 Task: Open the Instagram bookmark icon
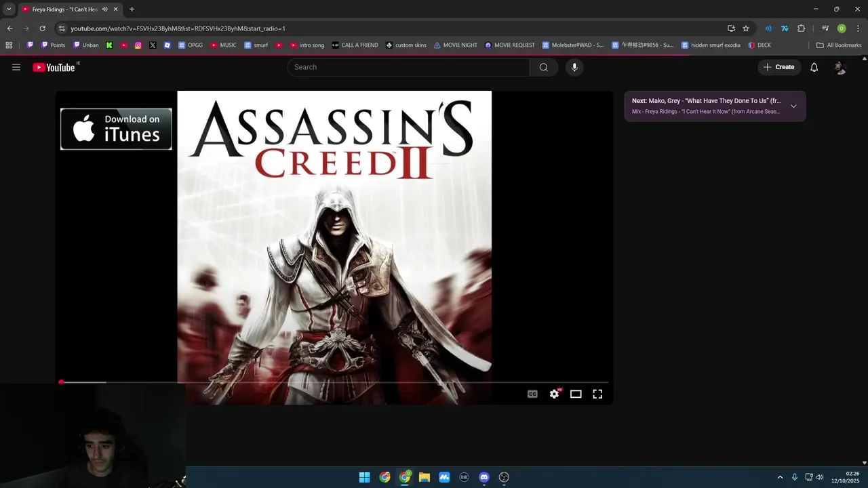tap(138, 45)
